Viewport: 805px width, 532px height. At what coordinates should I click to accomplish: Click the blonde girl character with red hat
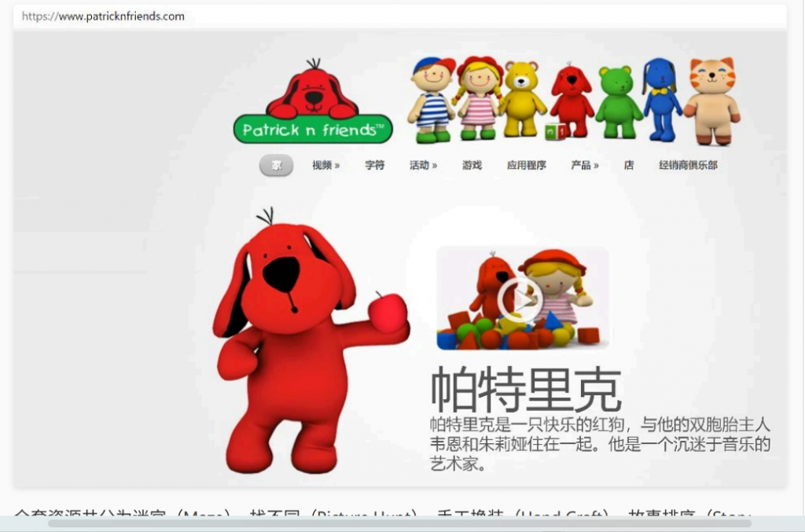tap(479, 98)
